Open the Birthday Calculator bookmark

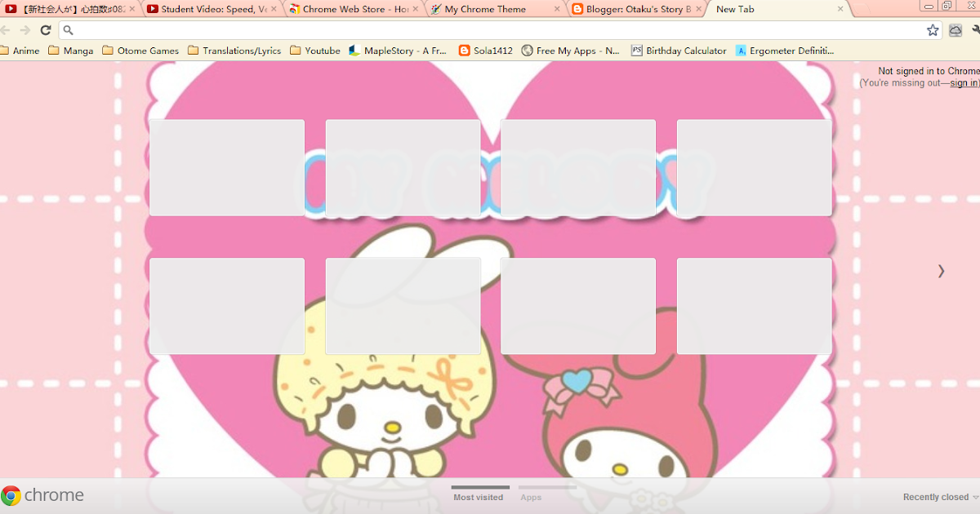point(679,51)
